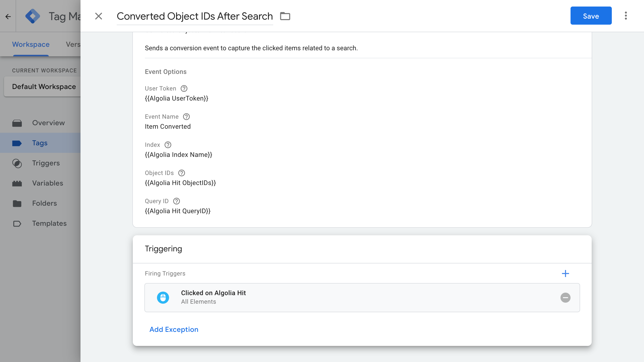Edit the tag name title field
This screenshot has height=362, width=644.
(195, 16)
